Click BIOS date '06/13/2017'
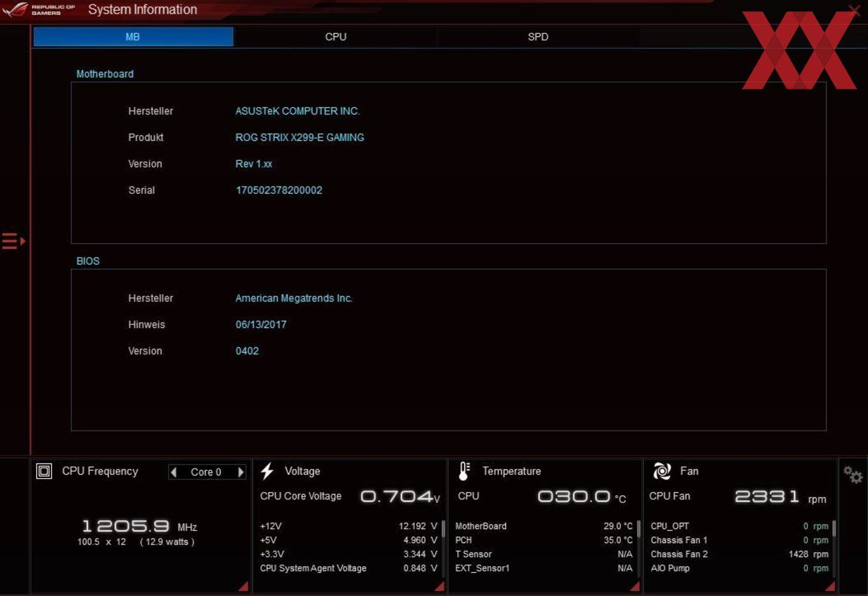Image resolution: width=868 pixels, height=596 pixels. click(261, 325)
